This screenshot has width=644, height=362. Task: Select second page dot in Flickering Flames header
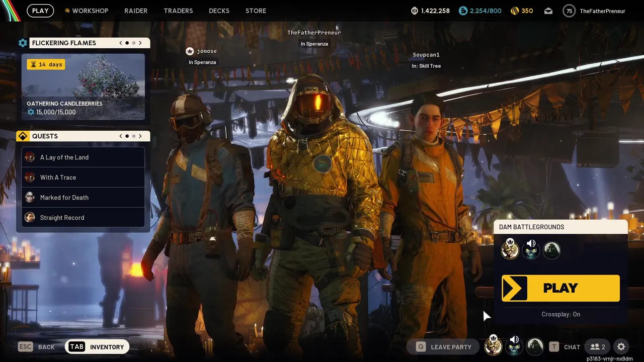pyautogui.click(x=134, y=43)
